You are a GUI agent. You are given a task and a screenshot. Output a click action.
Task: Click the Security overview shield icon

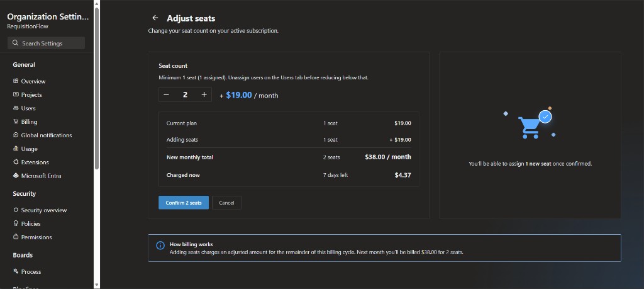(x=16, y=210)
